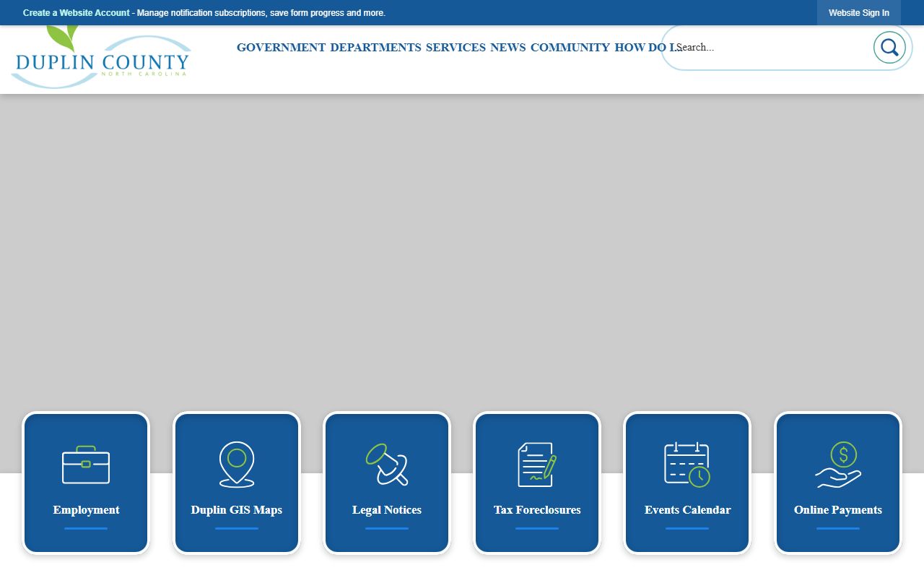Click the Website Sign In button
Image resolution: width=924 pixels, height=578 pixels.
[858, 13]
